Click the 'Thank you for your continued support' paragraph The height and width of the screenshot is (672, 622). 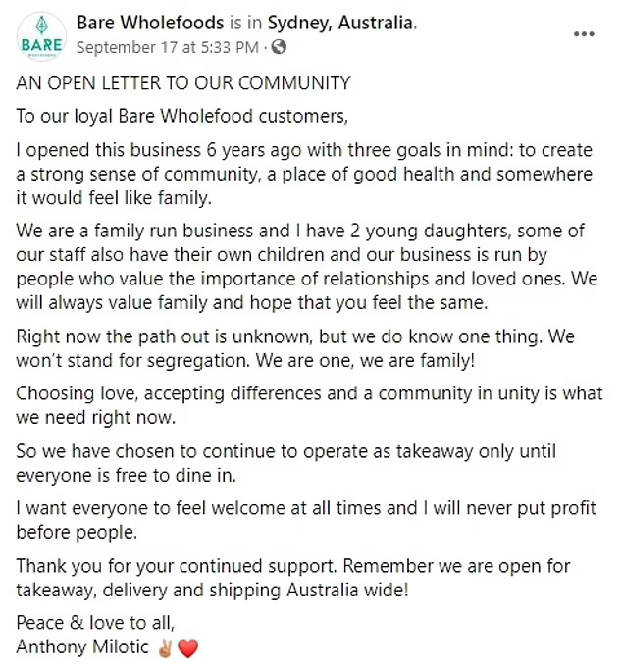point(293,578)
